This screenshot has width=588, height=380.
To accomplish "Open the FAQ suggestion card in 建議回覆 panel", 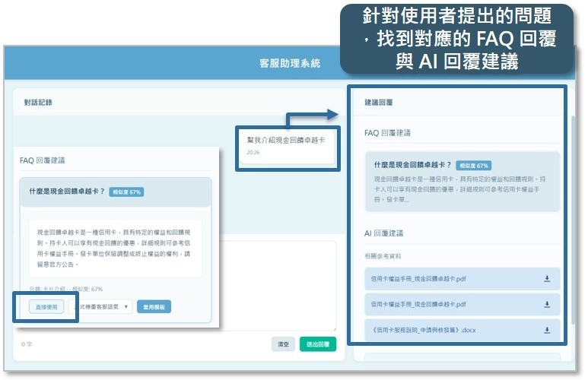I will click(x=462, y=181).
